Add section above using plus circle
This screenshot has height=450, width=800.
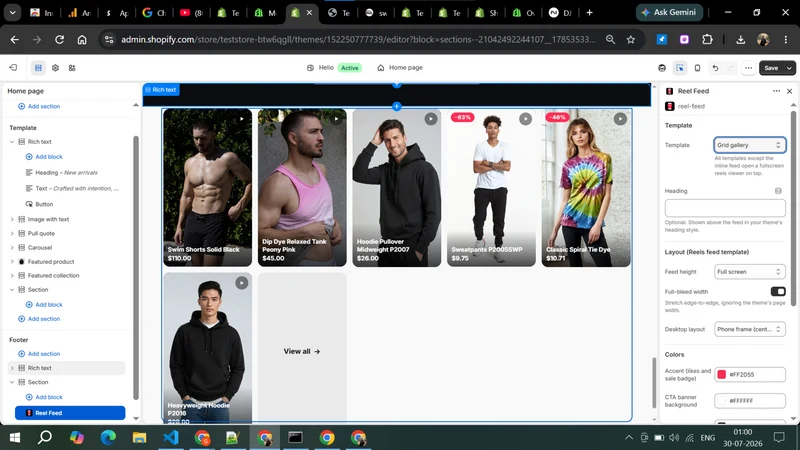coord(396,106)
